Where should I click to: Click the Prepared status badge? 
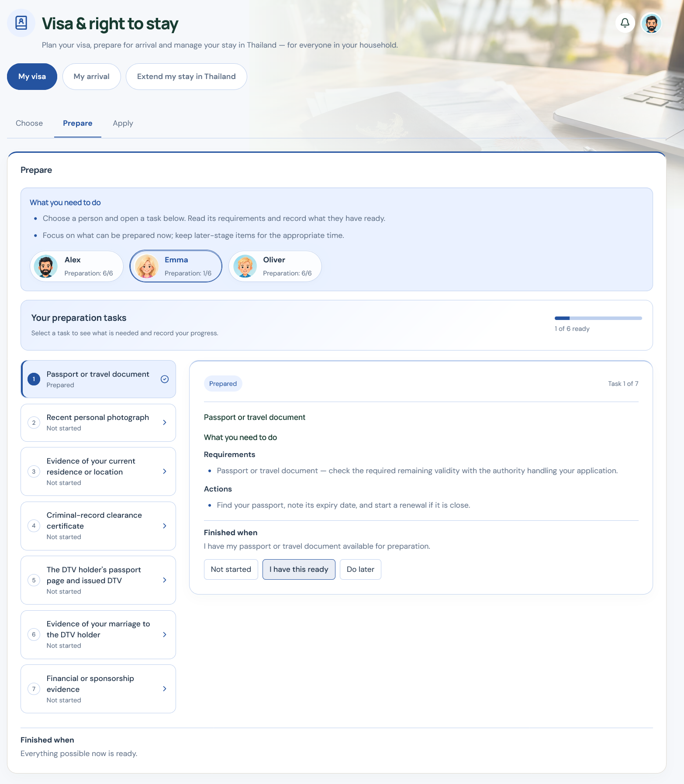pyautogui.click(x=223, y=384)
